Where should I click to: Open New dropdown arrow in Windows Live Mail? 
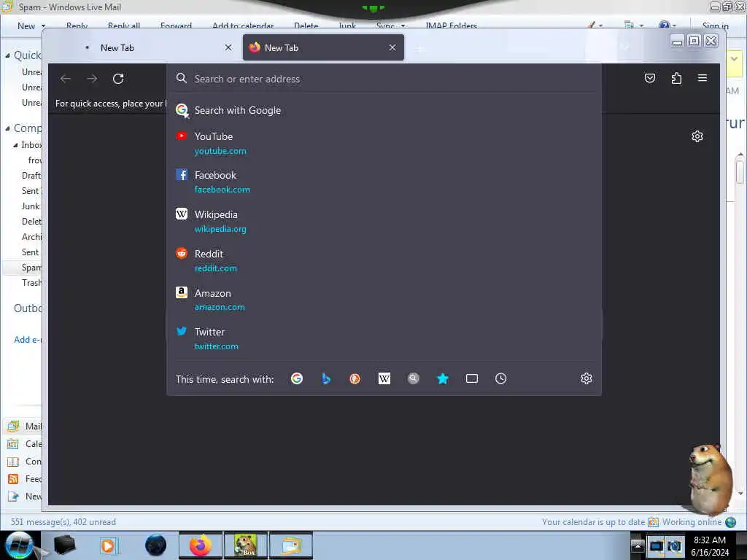(43, 26)
